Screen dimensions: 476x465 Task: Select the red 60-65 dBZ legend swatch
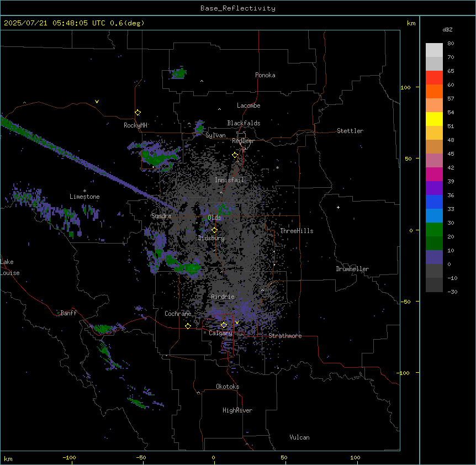[434, 78]
